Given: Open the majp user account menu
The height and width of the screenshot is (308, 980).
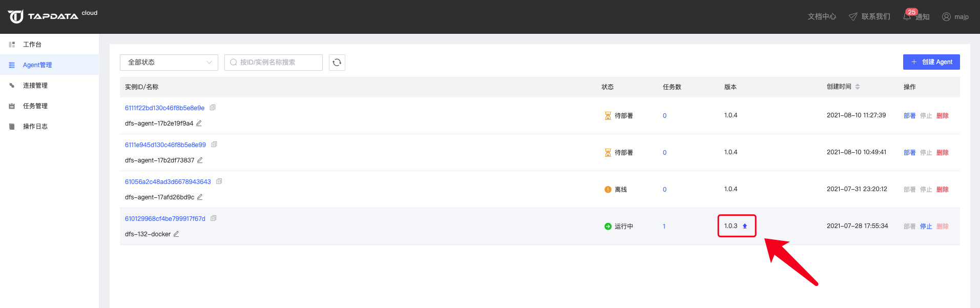Looking at the screenshot, I should pyautogui.click(x=955, y=17).
